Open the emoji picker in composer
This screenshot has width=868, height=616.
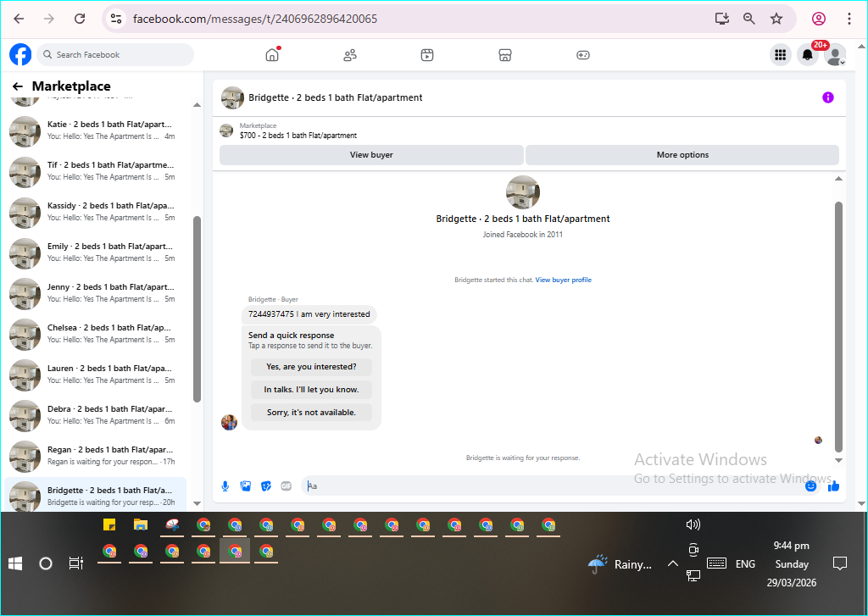pos(810,486)
